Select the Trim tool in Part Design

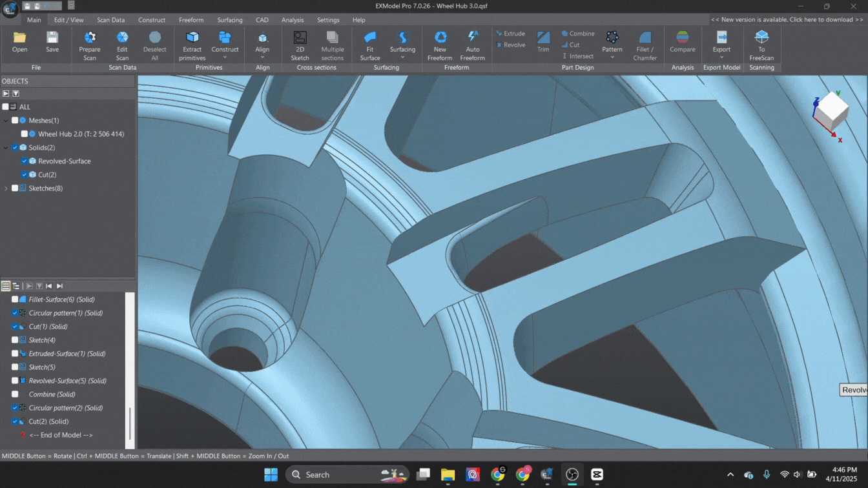(543, 38)
